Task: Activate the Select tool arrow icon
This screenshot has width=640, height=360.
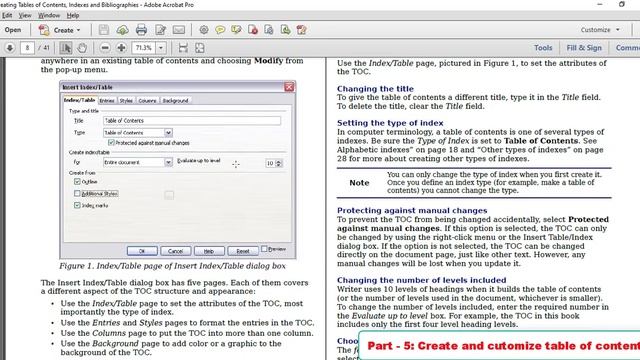Action: tap(66, 48)
